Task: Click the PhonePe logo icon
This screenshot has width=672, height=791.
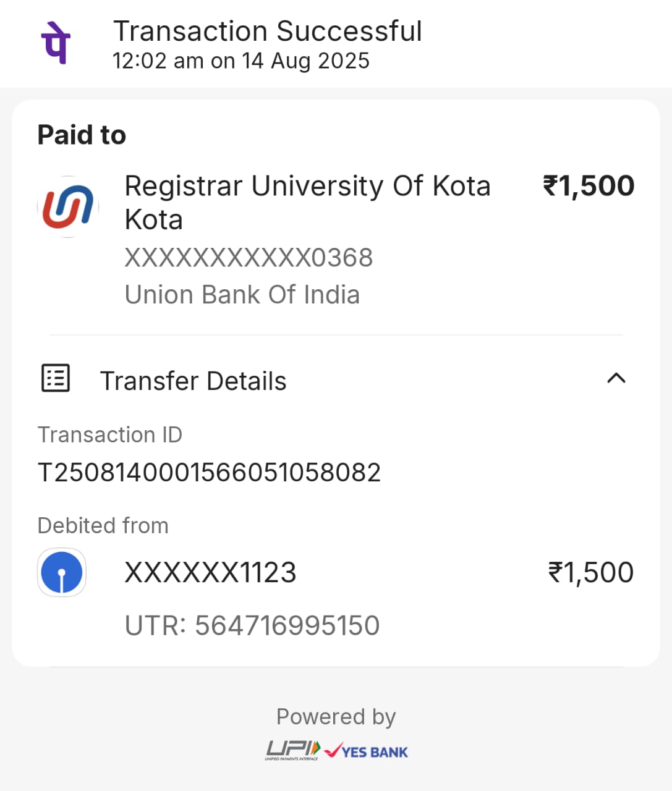Action: [56, 43]
